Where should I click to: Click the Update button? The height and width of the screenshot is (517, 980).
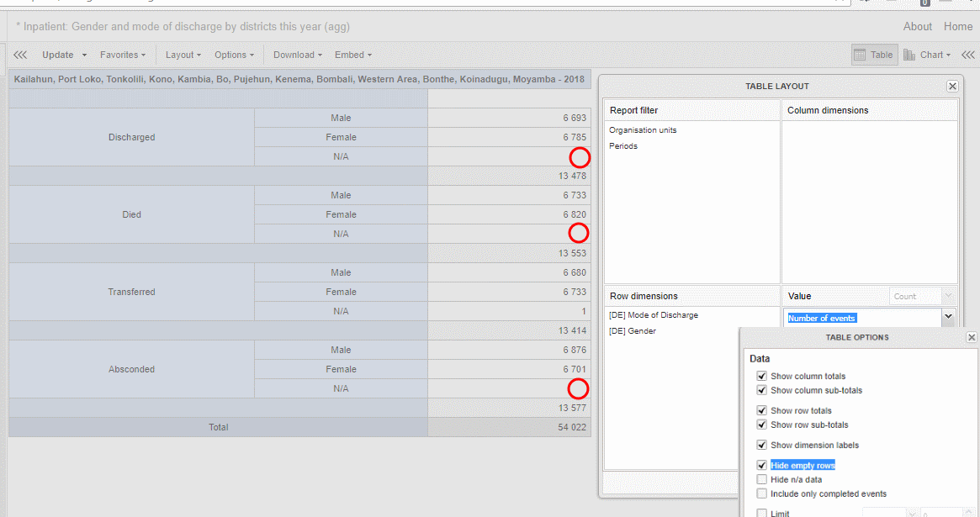(x=58, y=55)
